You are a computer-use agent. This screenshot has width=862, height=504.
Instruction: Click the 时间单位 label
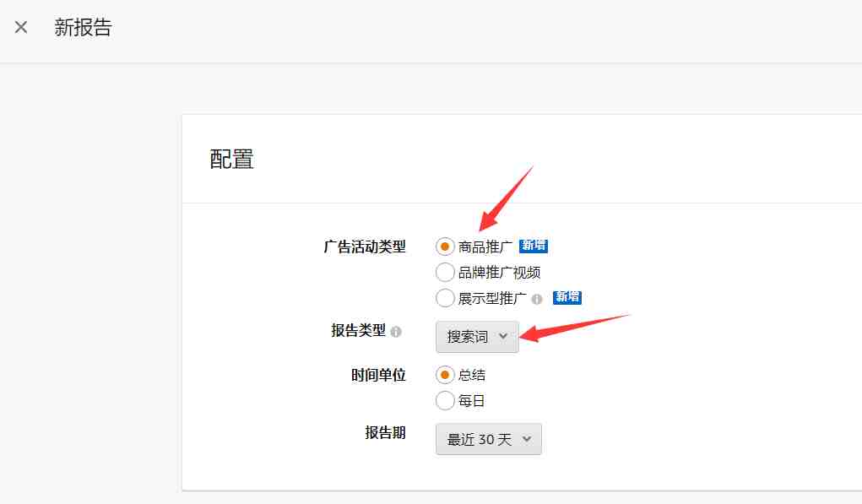(378, 375)
